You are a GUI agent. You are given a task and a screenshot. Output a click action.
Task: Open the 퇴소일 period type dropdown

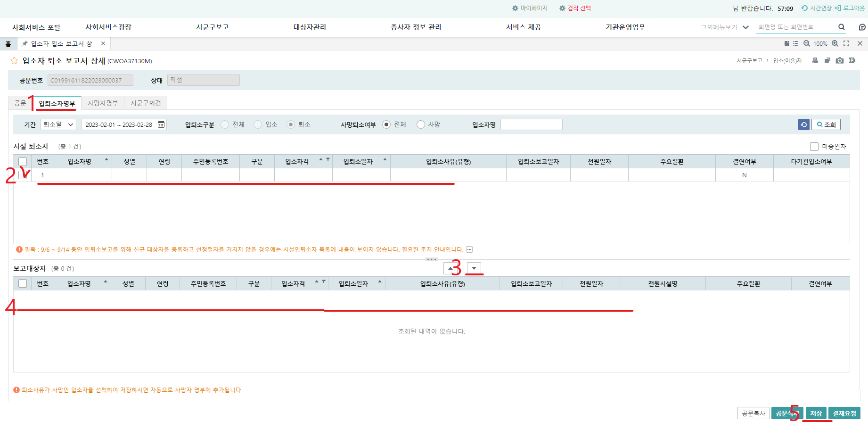[58, 124]
